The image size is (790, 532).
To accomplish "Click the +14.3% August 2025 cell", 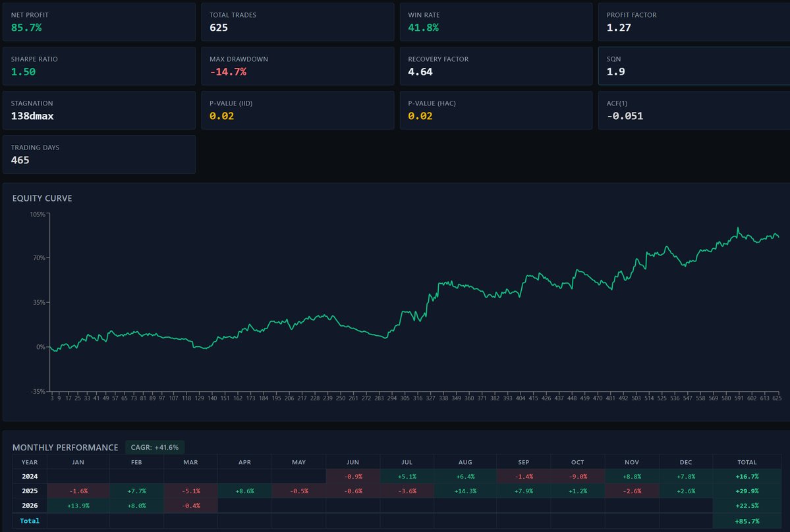I will pyautogui.click(x=465, y=491).
